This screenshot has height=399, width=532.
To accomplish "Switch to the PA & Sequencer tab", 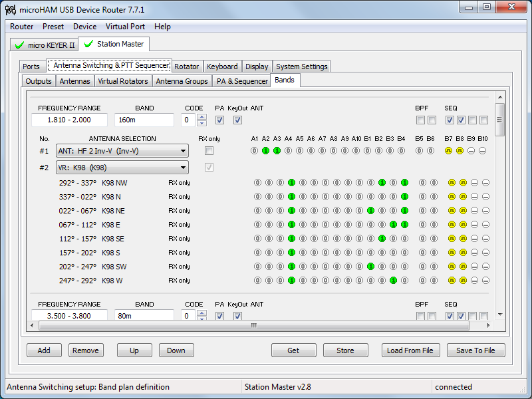I will click(x=241, y=81).
